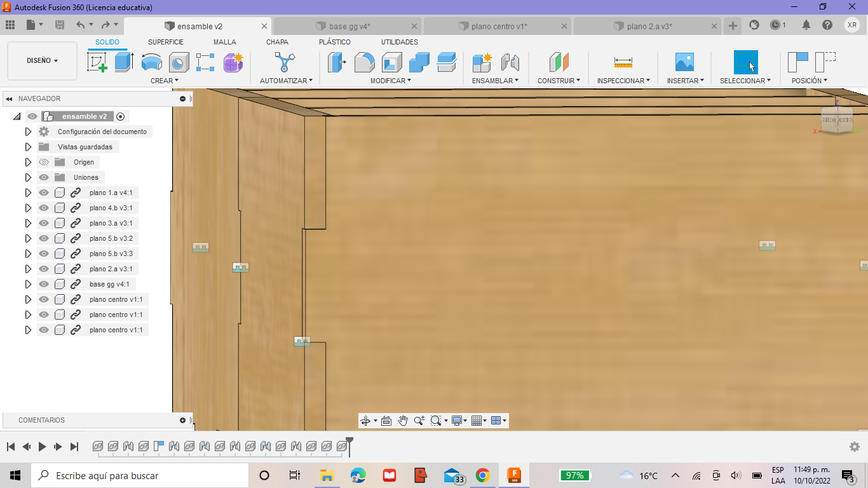Switch to plano 2.a v3 document tab
This screenshot has height=488, width=868.
coord(648,26)
